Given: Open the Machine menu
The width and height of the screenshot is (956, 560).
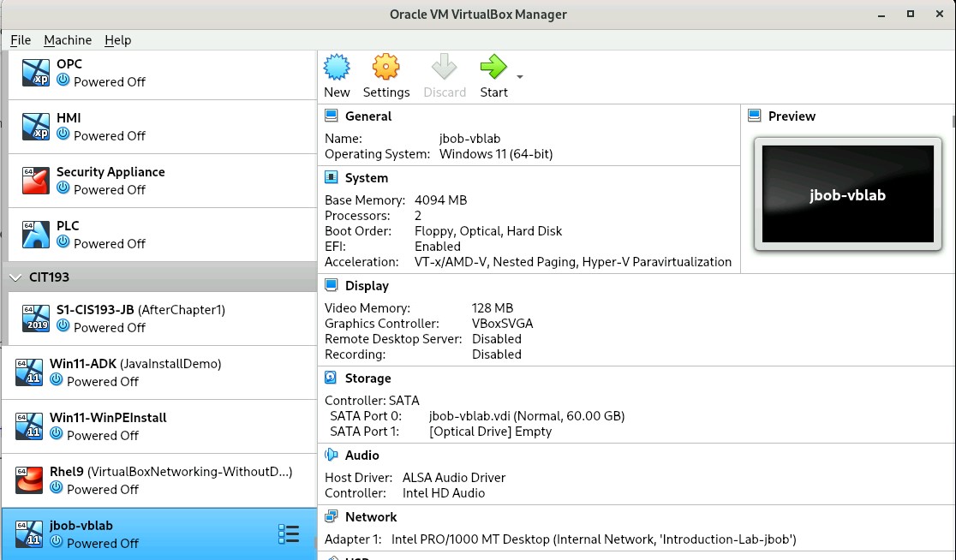Looking at the screenshot, I should [x=68, y=40].
